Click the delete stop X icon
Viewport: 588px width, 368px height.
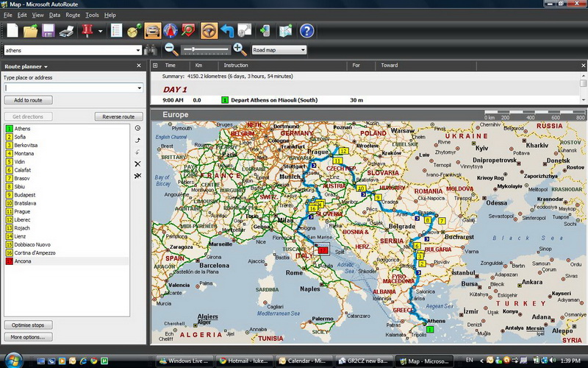(137, 163)
